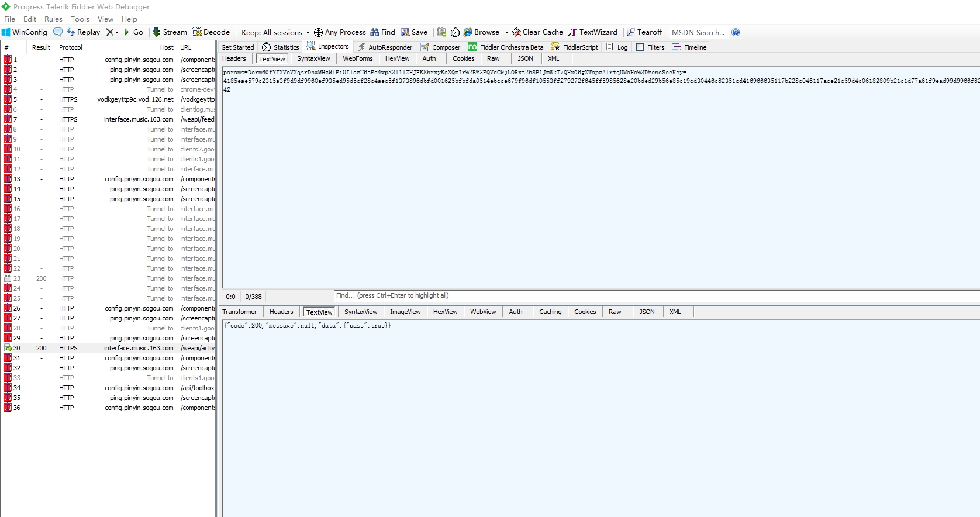Open the response WebView inspector tab
This screenshot has width=980, height=517.
483,312
